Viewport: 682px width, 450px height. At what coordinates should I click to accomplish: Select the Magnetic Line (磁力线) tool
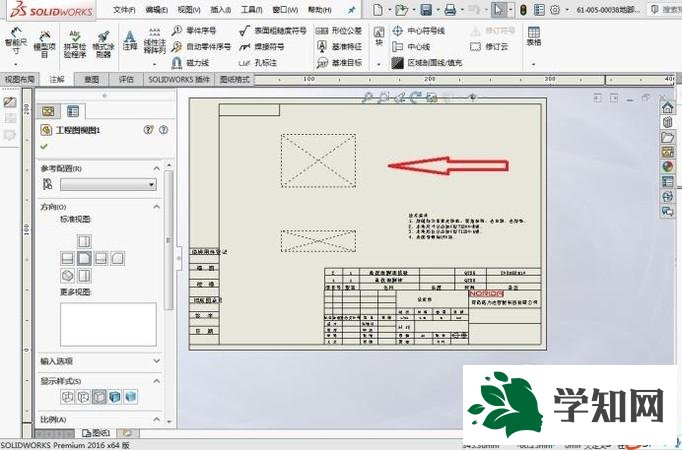(x=191, y=63)
